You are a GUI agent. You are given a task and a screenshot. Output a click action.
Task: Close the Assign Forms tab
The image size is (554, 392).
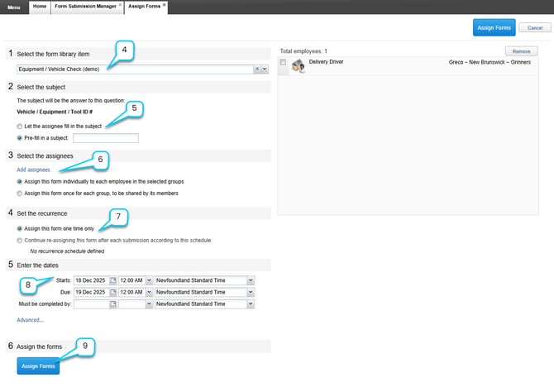click(164, 5)
